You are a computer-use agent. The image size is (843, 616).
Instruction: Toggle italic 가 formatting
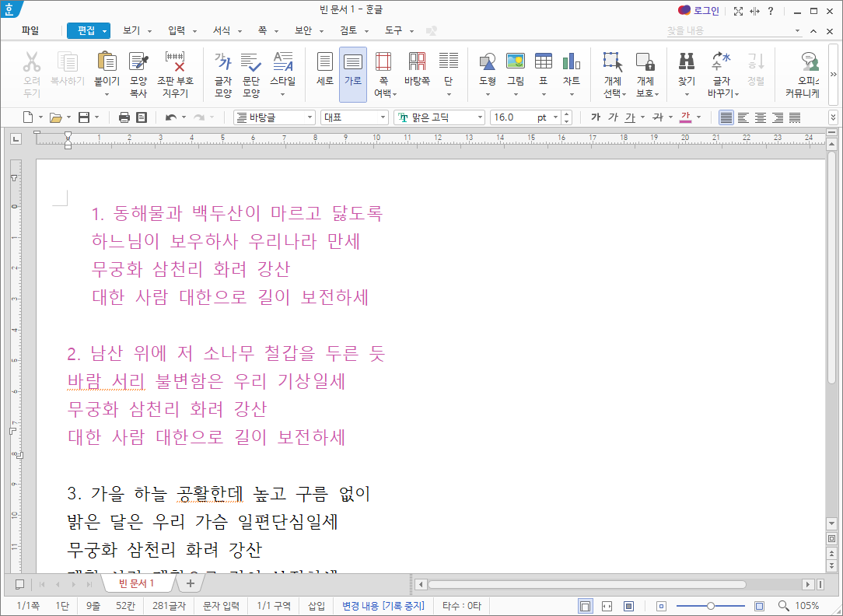coord(613,117)
